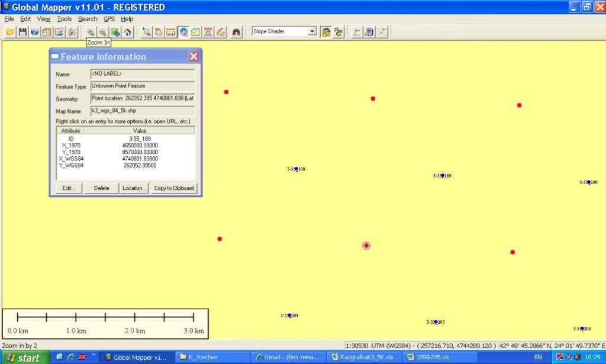This screenshot has width=606, height=364.
Task: Open the Tools menu
Action: 65,19
